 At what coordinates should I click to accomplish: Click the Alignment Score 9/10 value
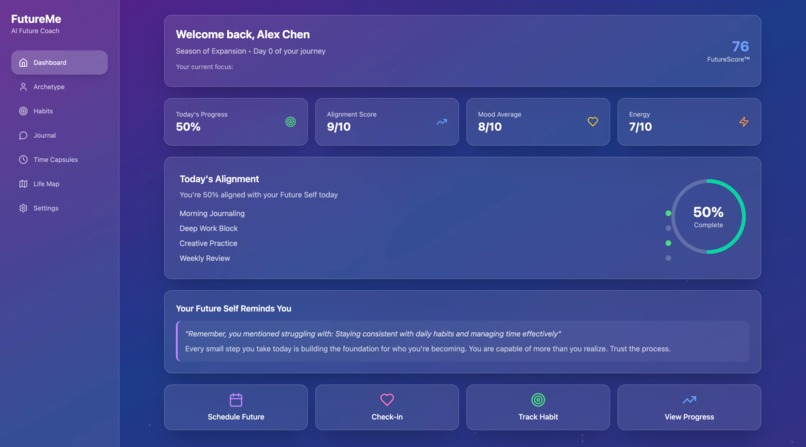tap(339, 127)
